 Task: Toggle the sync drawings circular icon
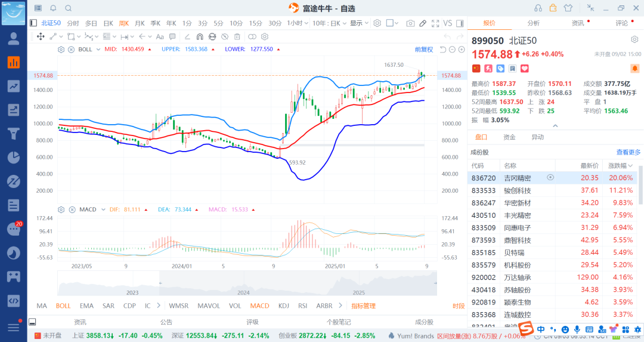tap(212, 36)
